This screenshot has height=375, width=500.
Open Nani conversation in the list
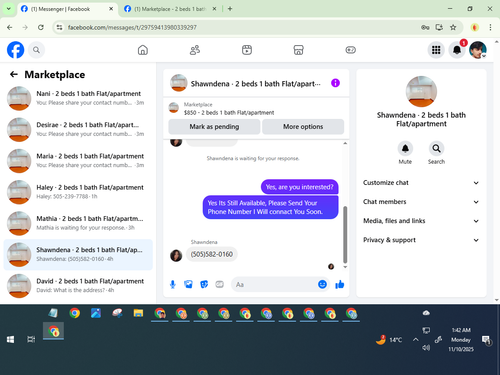[x=78, y=98]
